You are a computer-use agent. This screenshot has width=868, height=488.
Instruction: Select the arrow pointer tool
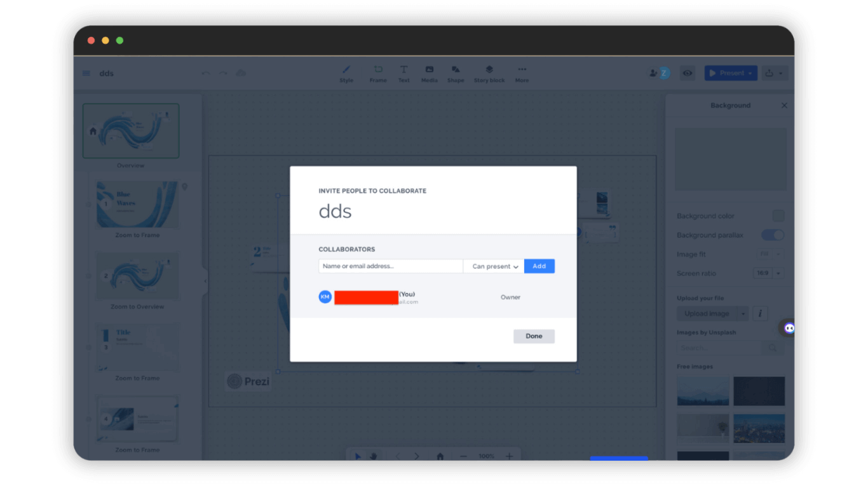357,456
